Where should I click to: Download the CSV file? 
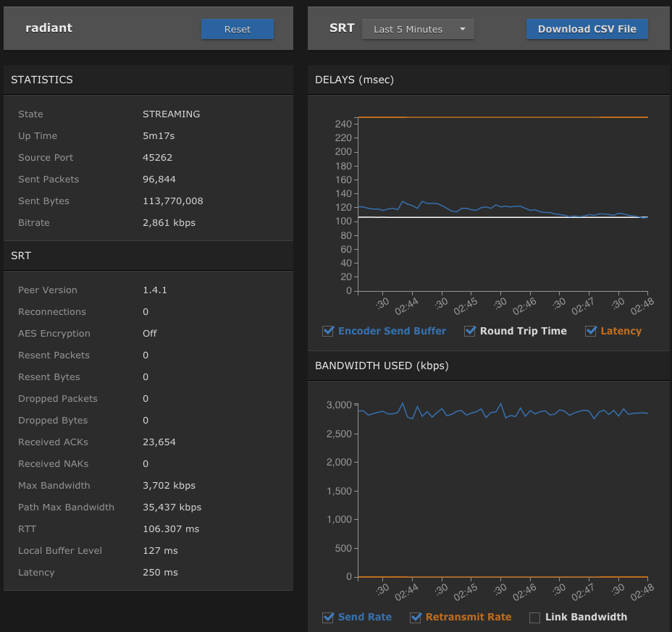point(587,29)
